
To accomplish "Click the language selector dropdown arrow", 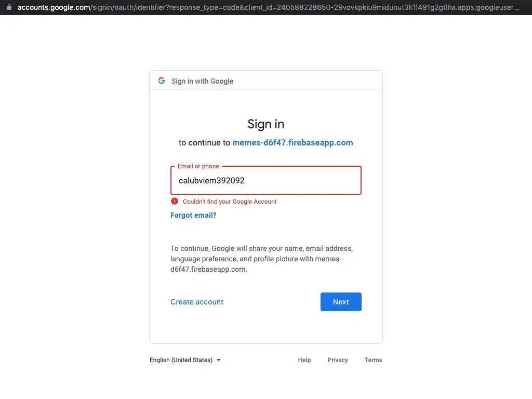I will (x=219, y=360).
